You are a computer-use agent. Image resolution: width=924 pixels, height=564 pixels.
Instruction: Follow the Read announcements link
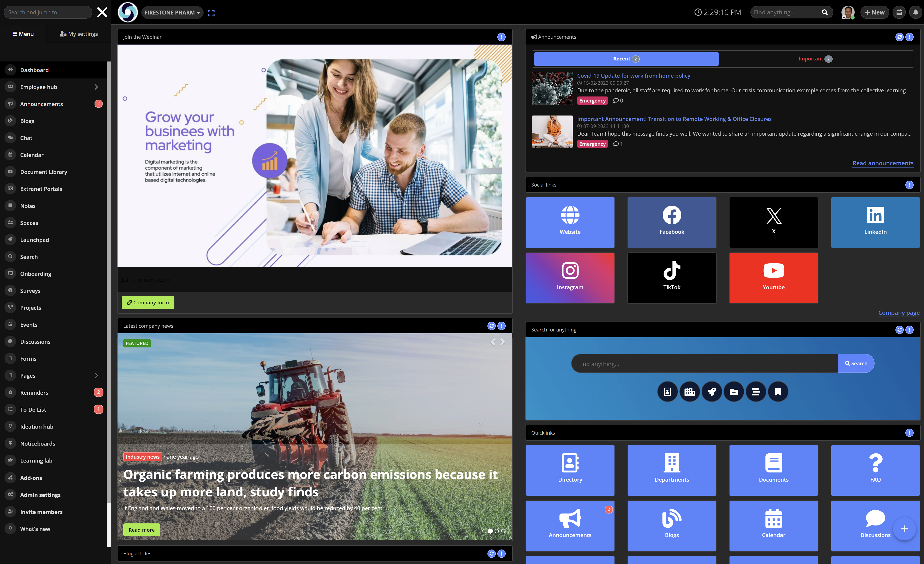883,163
